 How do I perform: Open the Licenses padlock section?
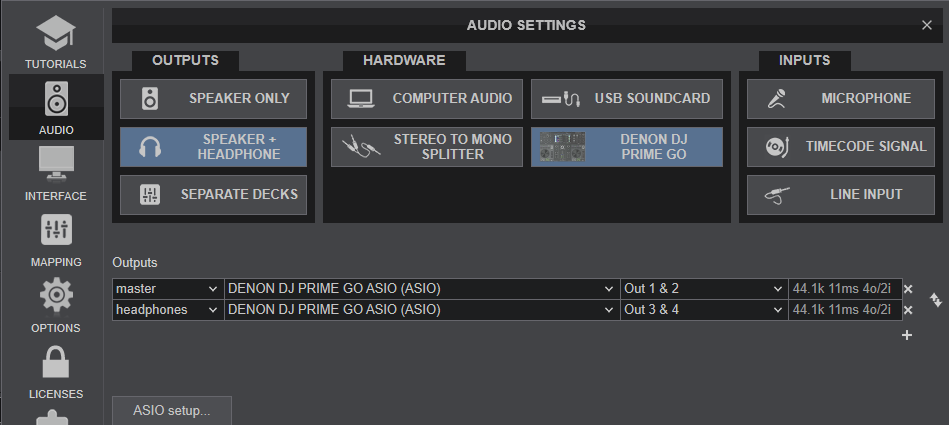pos(55,372)
